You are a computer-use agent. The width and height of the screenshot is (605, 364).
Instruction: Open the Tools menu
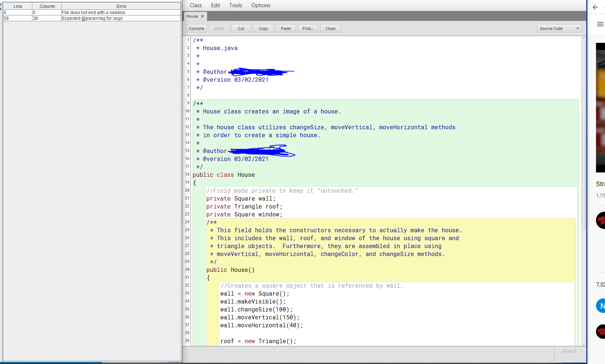coord(236,5)
